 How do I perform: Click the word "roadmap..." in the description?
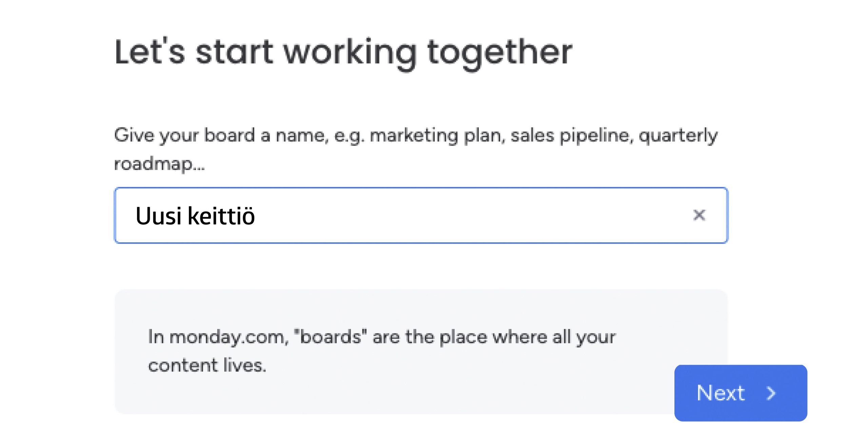coord(159,164)
